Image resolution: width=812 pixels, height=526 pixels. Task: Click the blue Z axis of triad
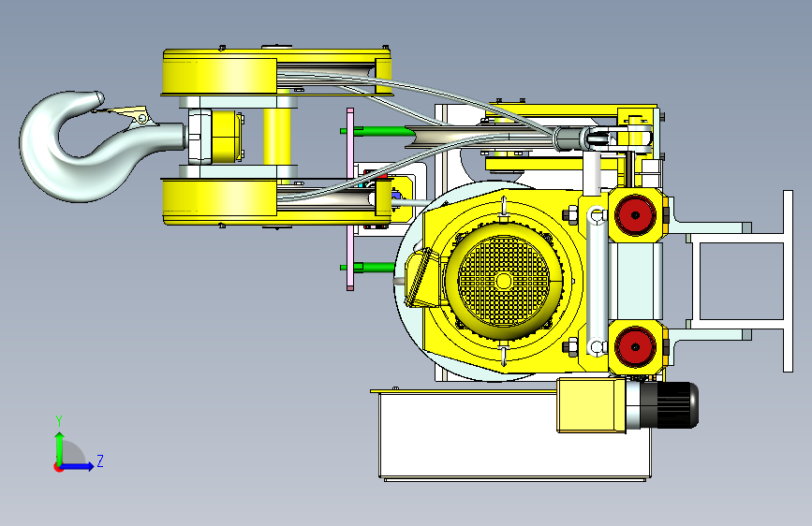tap(78, 466)
